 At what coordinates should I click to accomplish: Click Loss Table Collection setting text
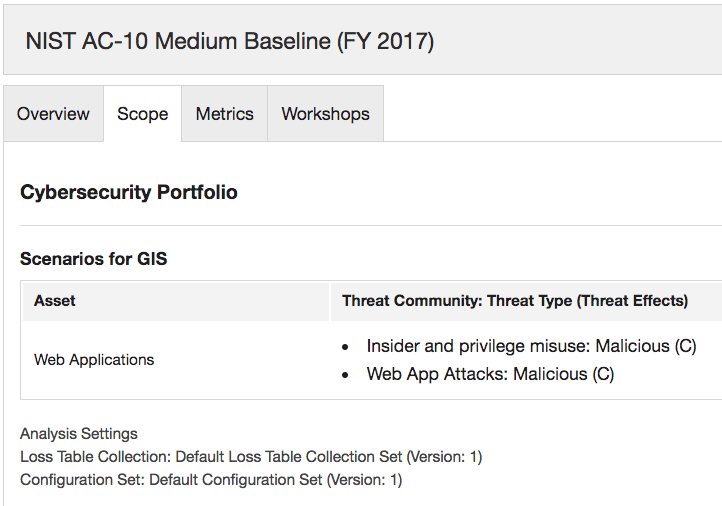point(251,457)
